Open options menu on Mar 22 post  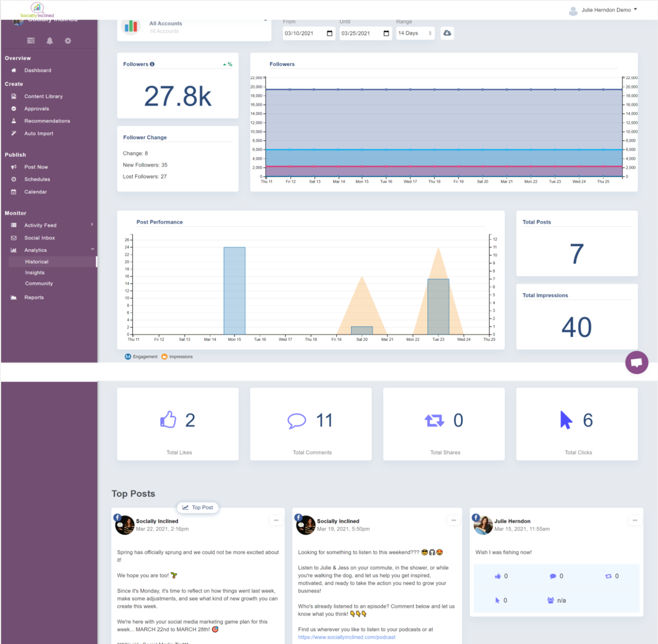276,520
